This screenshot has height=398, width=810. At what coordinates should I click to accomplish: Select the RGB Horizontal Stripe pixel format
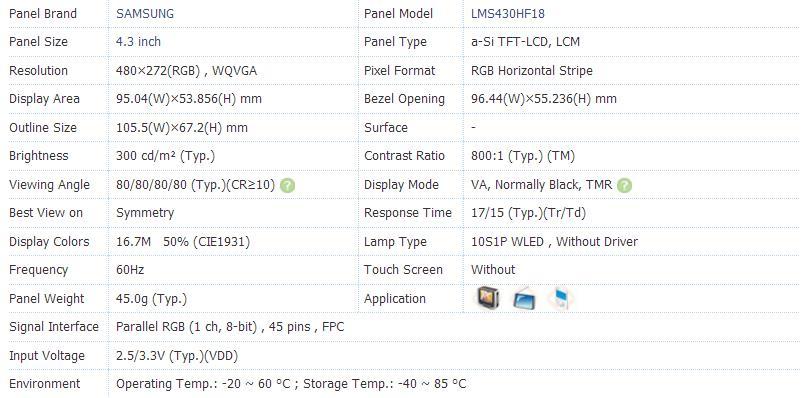tap(532, 71)
